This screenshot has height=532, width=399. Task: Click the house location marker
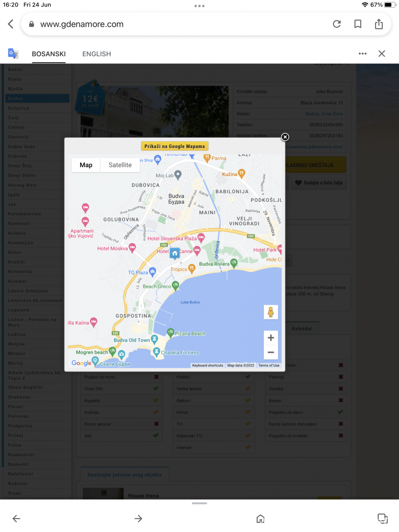pyautogui.click(x=175, y=253)
